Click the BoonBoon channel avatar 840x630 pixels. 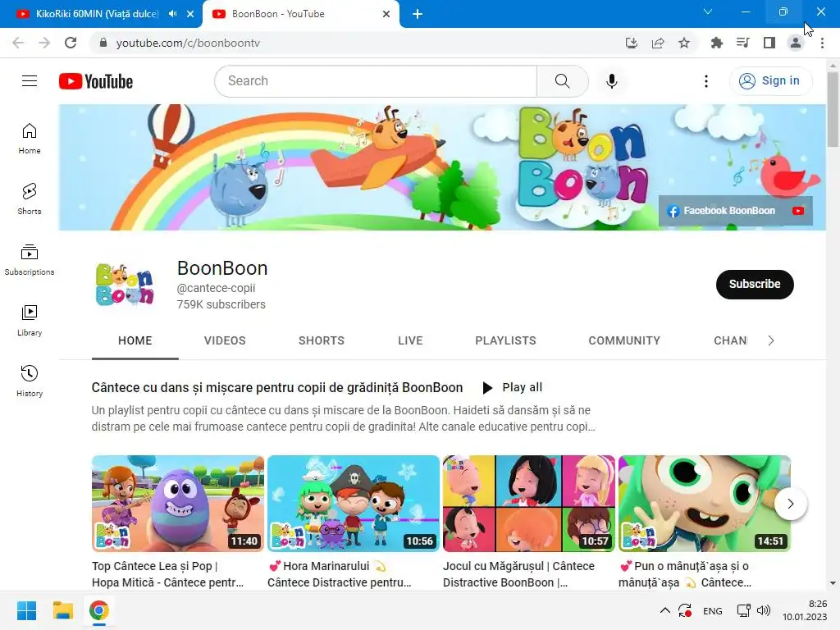pyautogui.click(x=125, y=285)
